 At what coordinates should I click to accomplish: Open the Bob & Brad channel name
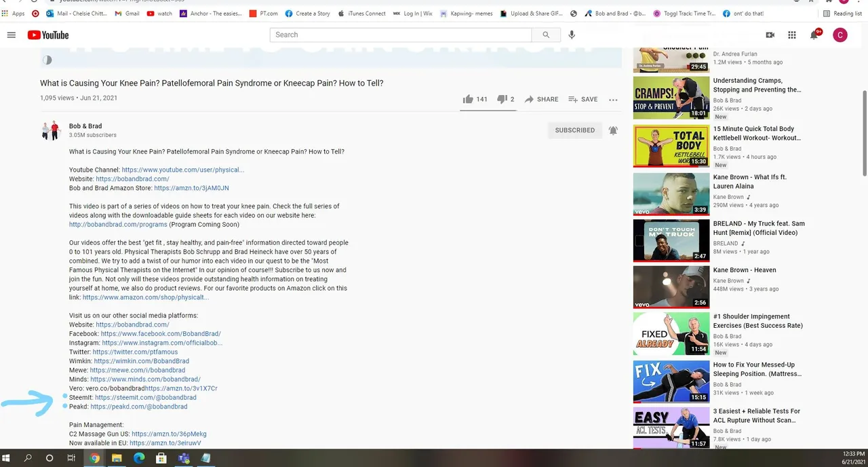pos(85,126)
